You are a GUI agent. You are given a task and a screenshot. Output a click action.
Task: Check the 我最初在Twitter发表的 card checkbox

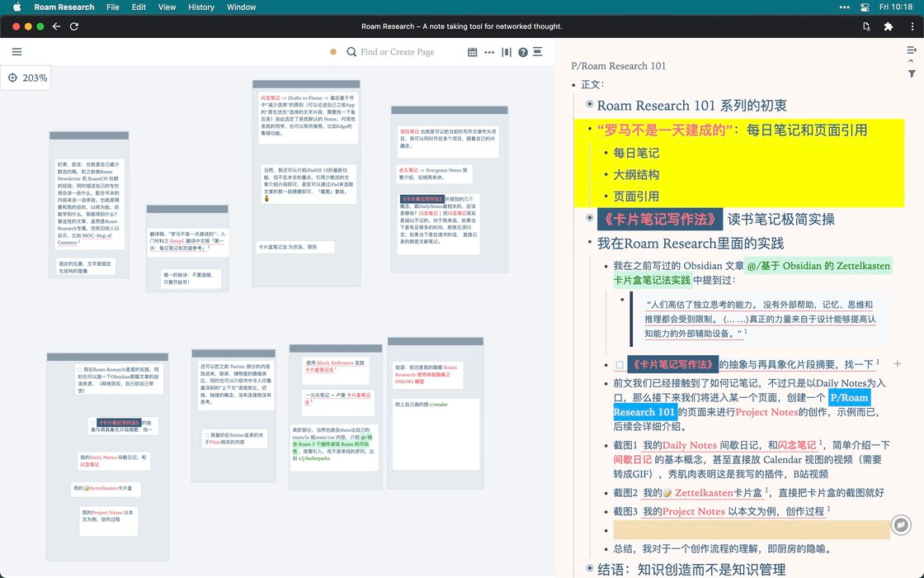207,435
